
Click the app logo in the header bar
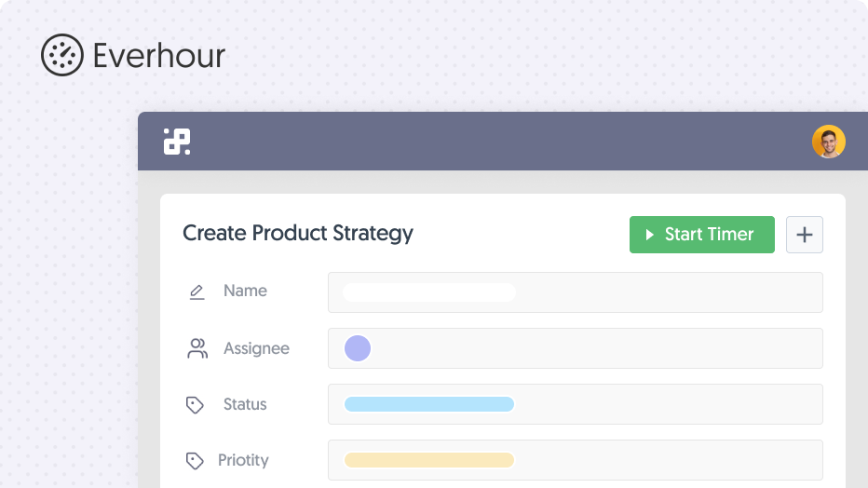(177, 142)
